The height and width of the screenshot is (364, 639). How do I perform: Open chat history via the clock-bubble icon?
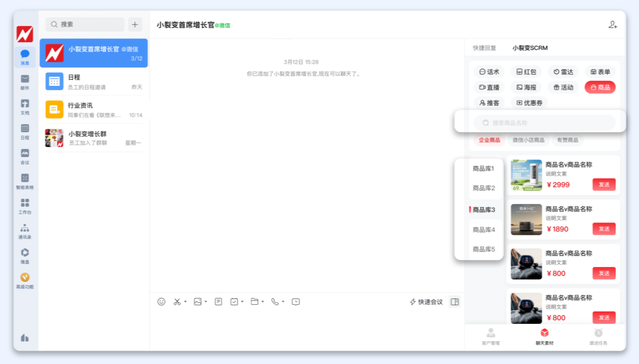[x=296, y=302]
